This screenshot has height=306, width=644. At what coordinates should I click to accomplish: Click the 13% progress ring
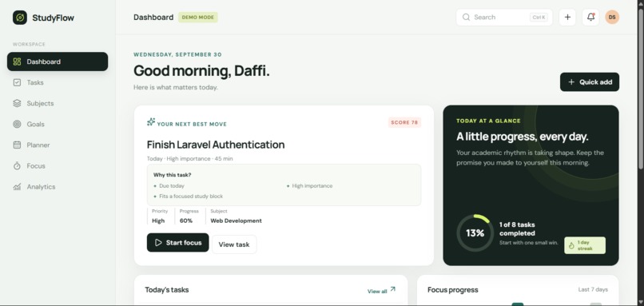click(x=475, y=232)
